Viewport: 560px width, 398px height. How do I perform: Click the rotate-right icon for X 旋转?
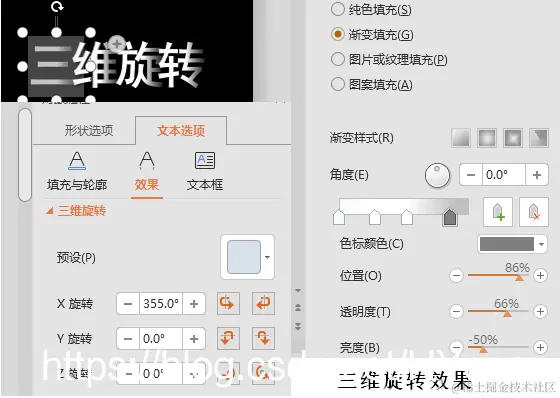click(263, 304)
